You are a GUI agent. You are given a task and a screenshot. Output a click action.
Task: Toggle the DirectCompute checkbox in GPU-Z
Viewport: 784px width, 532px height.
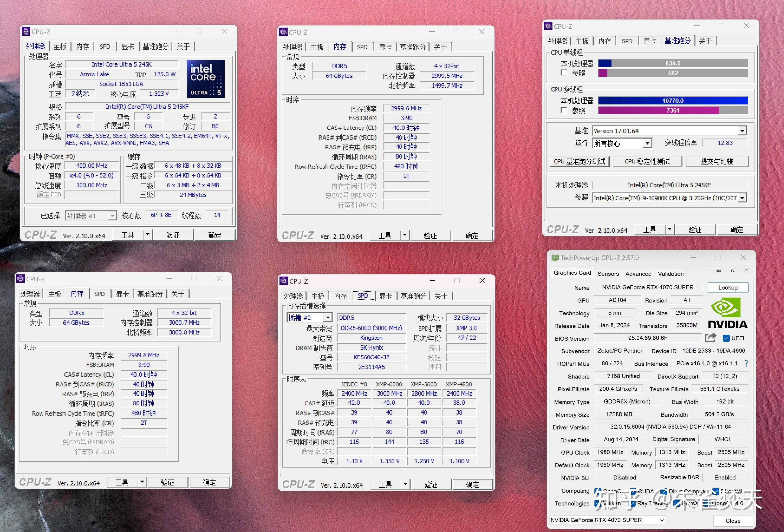(663, 491)
